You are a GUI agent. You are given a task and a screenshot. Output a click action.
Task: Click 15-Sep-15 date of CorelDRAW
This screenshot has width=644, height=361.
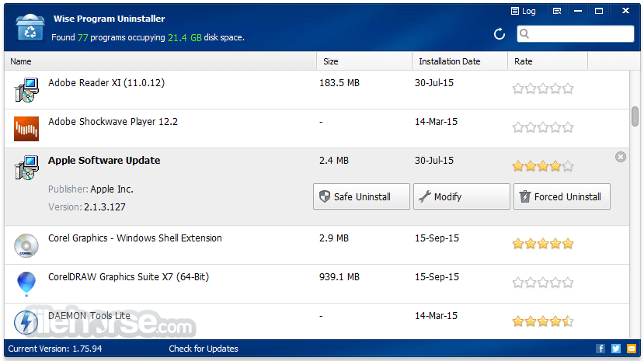pos(437,277)
